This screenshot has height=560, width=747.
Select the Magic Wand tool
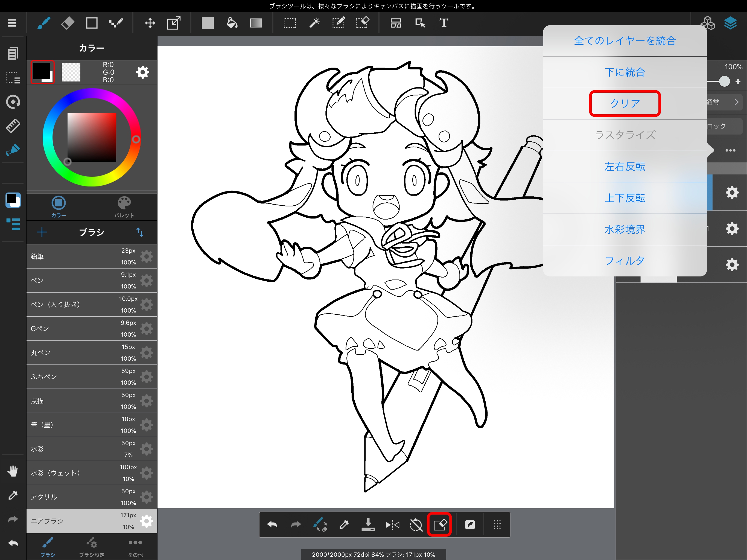point(314,23)
